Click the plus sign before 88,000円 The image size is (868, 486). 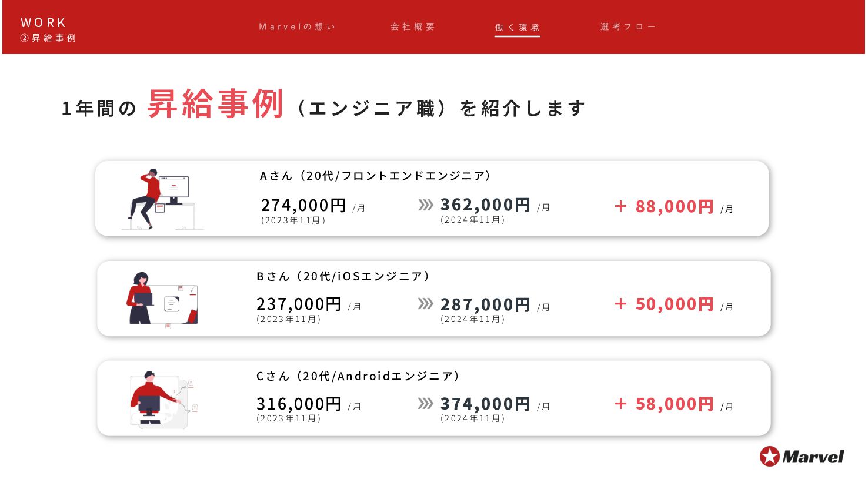[620, 206]
